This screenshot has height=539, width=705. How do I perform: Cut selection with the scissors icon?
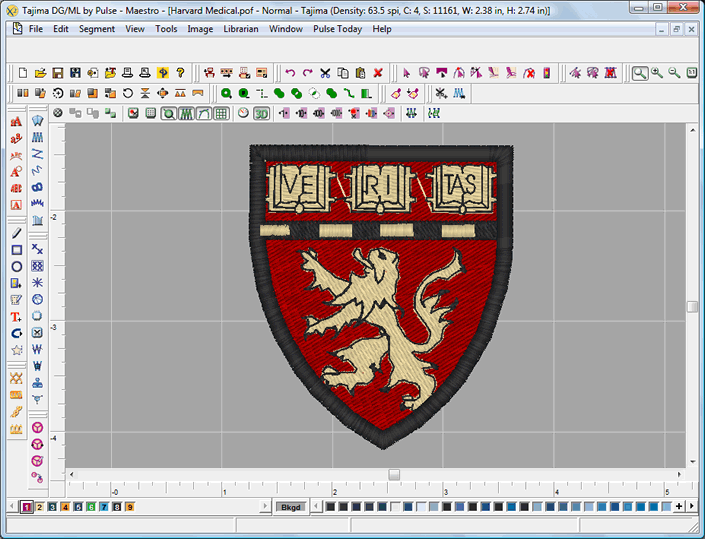[x=325, y=73]
